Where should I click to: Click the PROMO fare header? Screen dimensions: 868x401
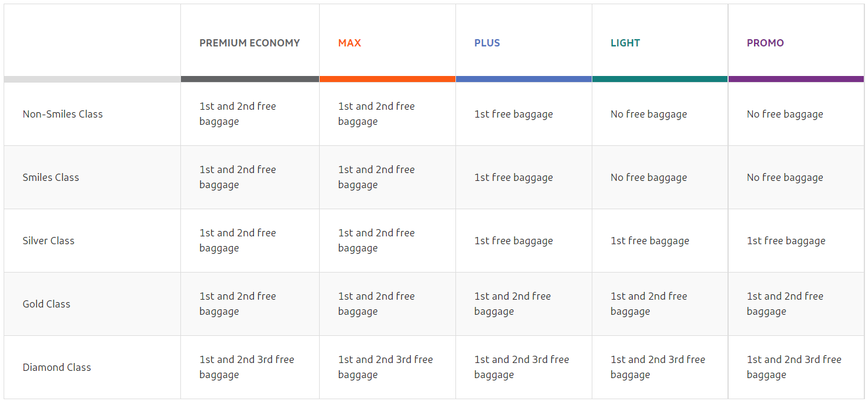point(765,43)
